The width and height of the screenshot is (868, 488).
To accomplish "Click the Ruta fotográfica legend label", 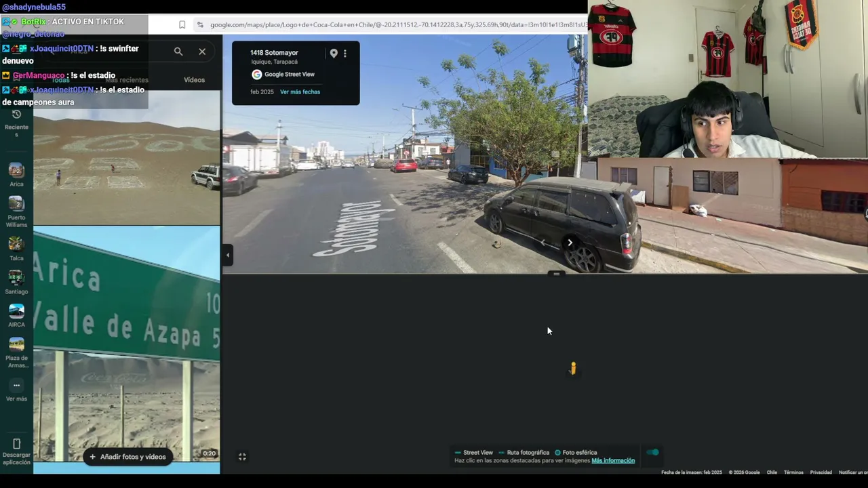I will click(x=528, y=453).
